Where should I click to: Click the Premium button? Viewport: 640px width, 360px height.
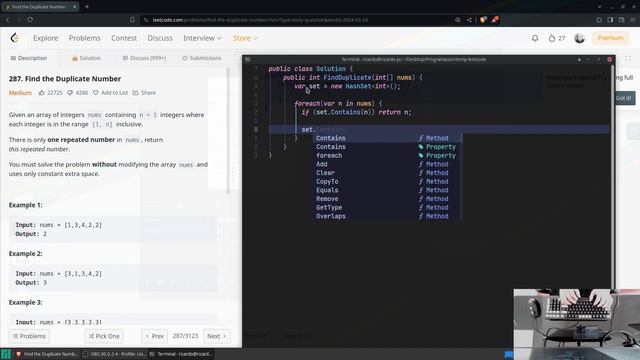(x=610, y=38)
